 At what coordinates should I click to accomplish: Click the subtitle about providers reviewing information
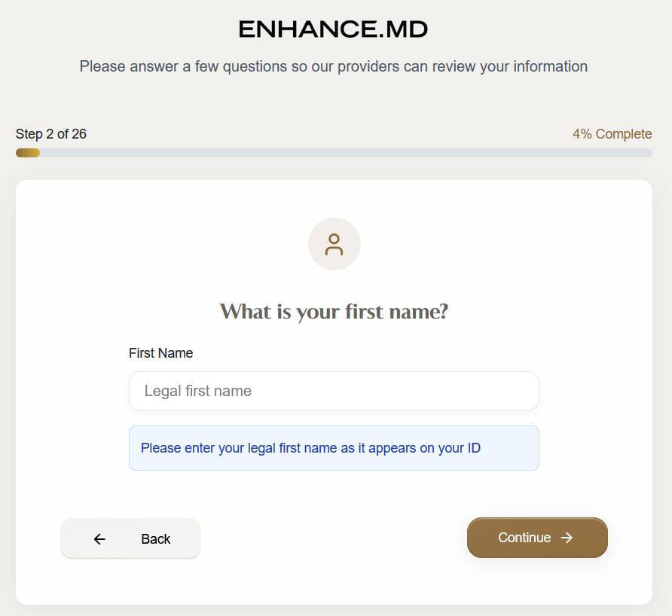pyautogui.click(x=334, y=66)
